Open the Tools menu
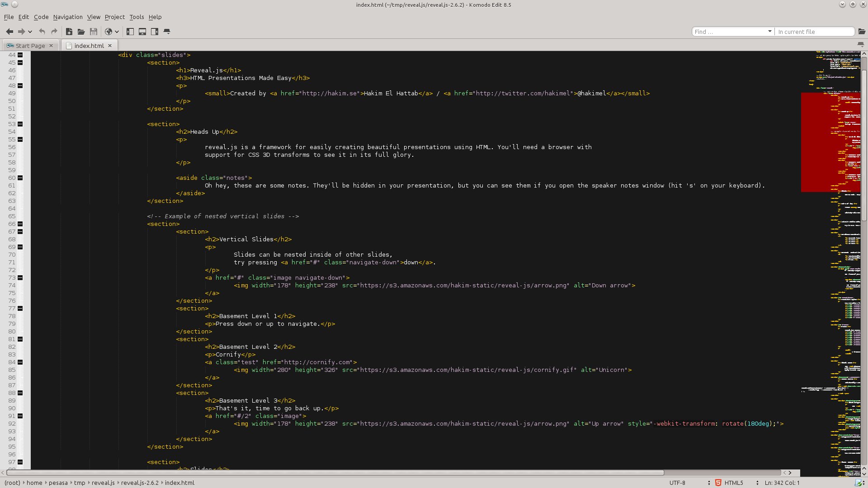868x488 pixels. pyautogui.click(x=137, y=17)
